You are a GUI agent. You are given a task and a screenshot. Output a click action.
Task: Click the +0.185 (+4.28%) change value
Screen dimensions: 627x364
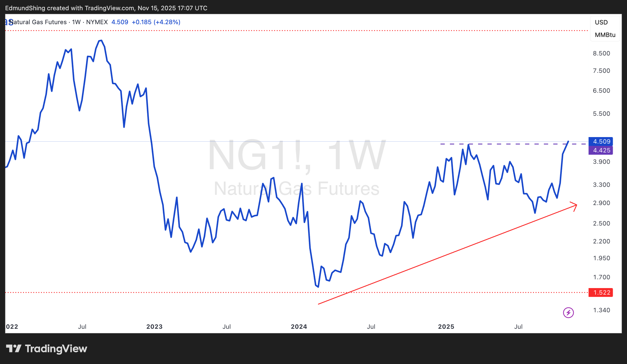click(156, 22)
